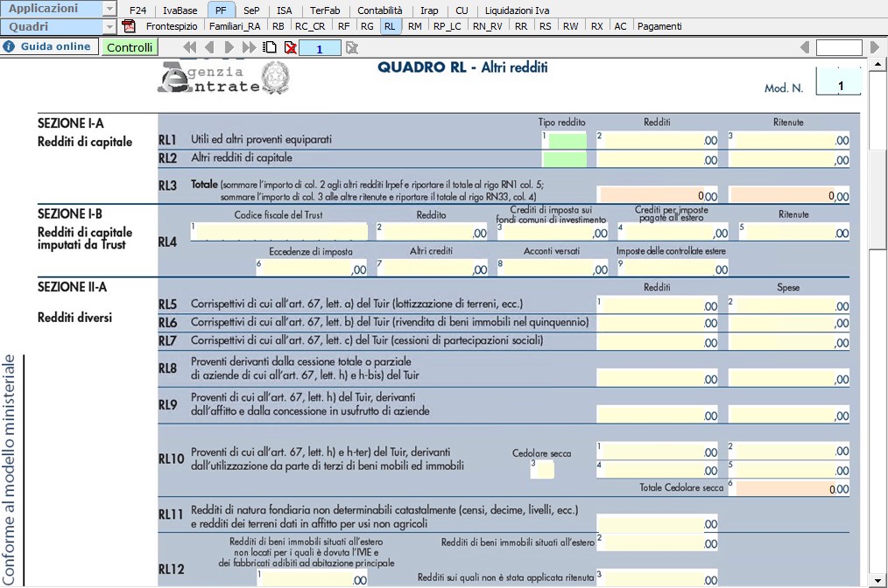Image resolution: width=888 pixels, height=588 pixels.
Task: Open the SeP tab
Action: (x=251, y=10)
